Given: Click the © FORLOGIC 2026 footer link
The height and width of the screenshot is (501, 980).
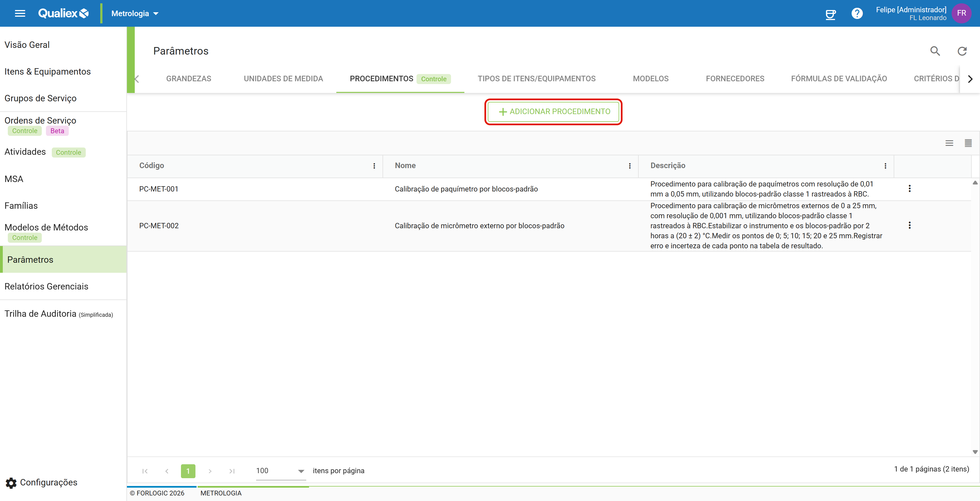Looking at the screenshot, I should (157, 493).
